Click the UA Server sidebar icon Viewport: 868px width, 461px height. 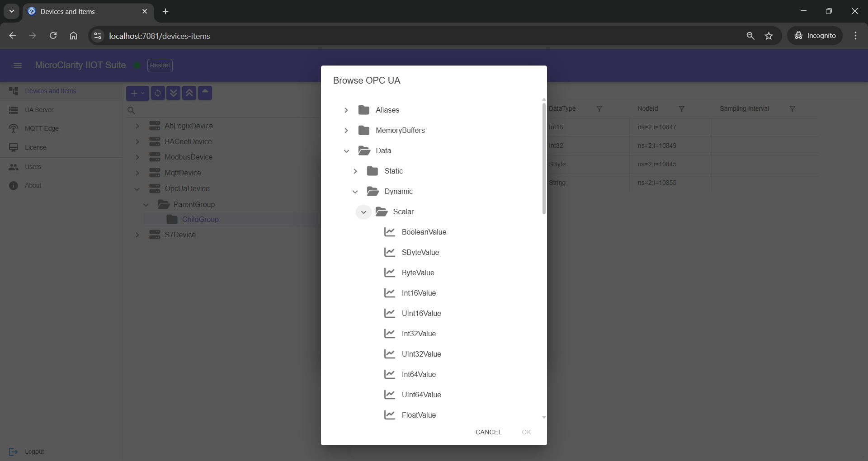tap(14, 109)
